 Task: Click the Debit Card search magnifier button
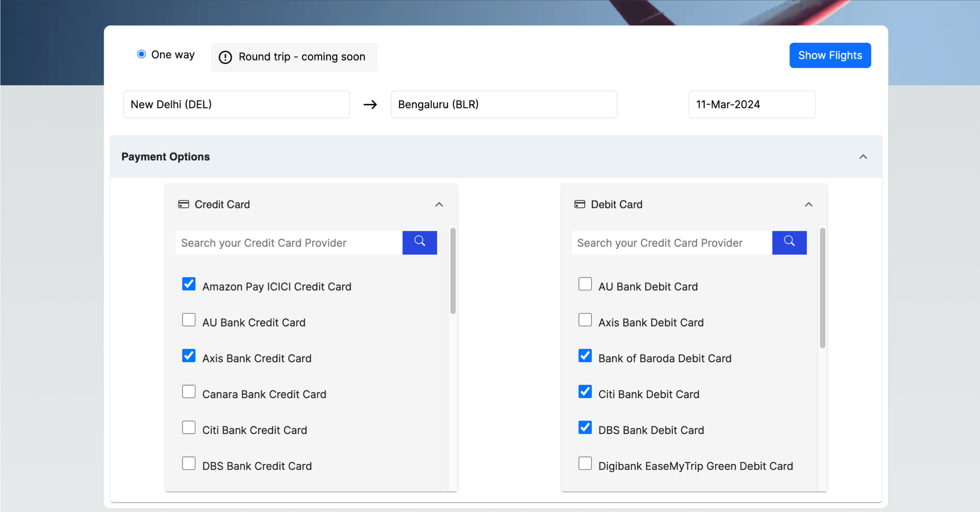(x=789, y=242)
